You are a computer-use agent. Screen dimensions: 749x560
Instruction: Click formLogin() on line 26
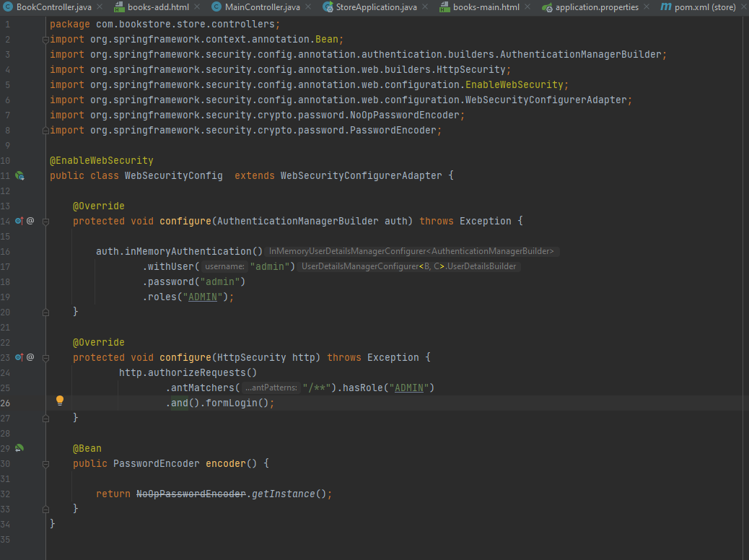237,403
